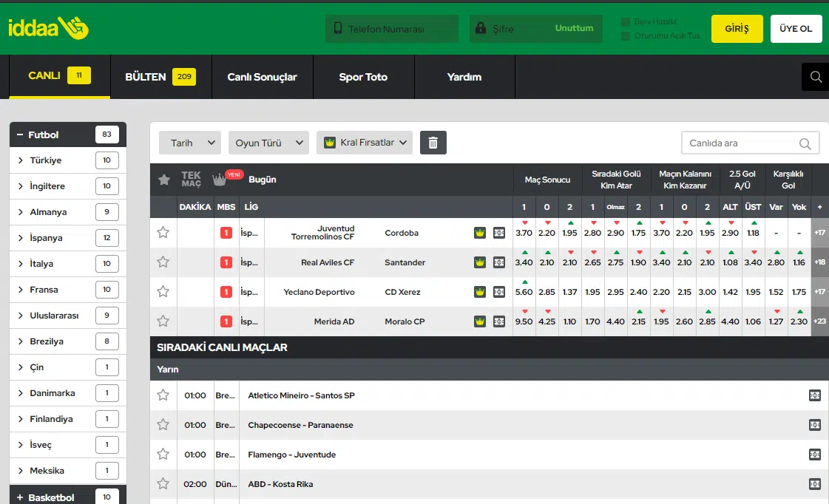Expand the Türkiye league list
829x504 pixels.
[68, 160]
